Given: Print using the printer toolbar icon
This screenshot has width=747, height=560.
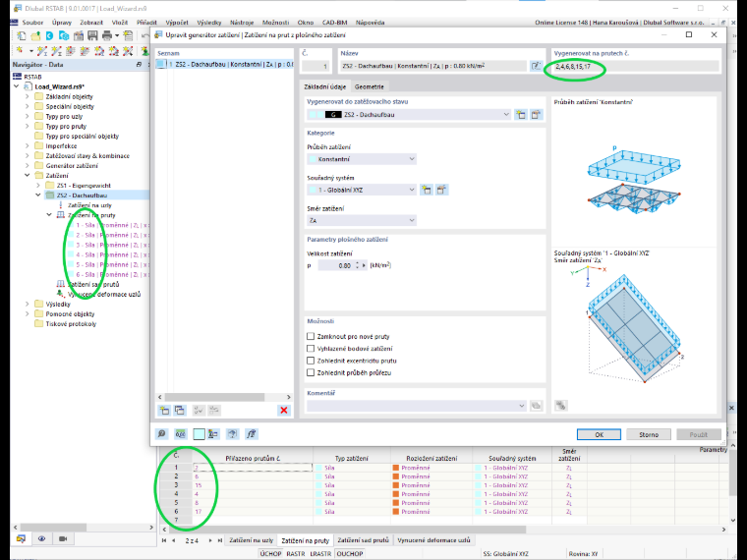Looking at the screenshot, I should pyautogui.click(x=107, y=35).
